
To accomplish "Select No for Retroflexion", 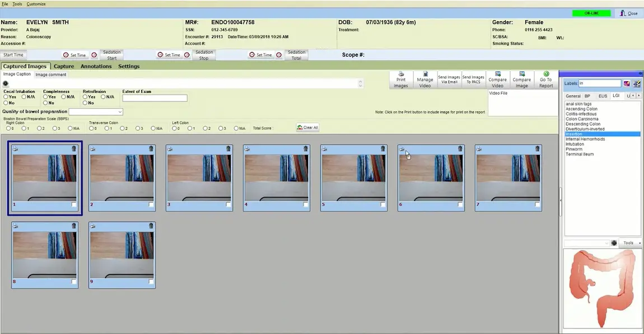I will coord(85,104).
